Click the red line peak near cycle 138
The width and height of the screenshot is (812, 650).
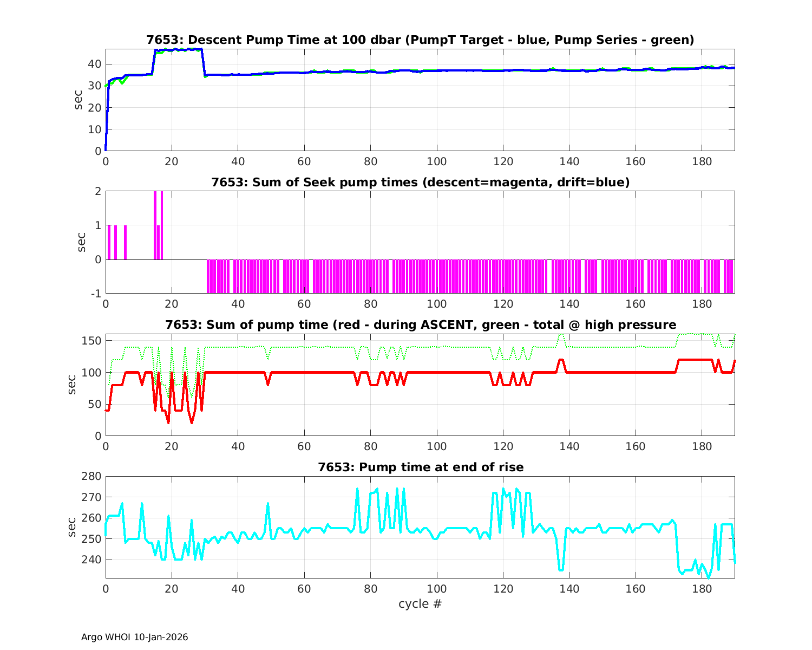[561, 360]
